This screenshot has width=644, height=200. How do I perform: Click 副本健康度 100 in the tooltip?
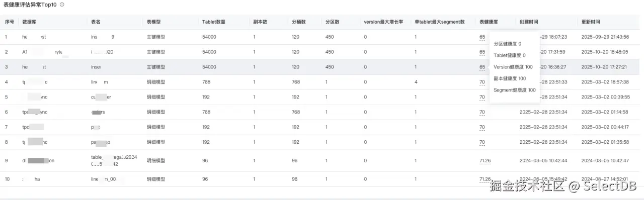coord(509,78)
